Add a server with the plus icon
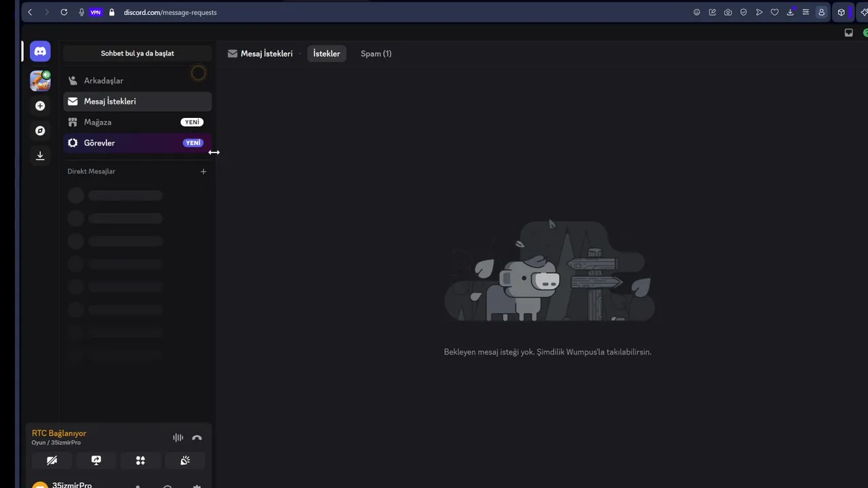Image resolution: width=868 pixels, height=488 pixels. pos(40,106)
